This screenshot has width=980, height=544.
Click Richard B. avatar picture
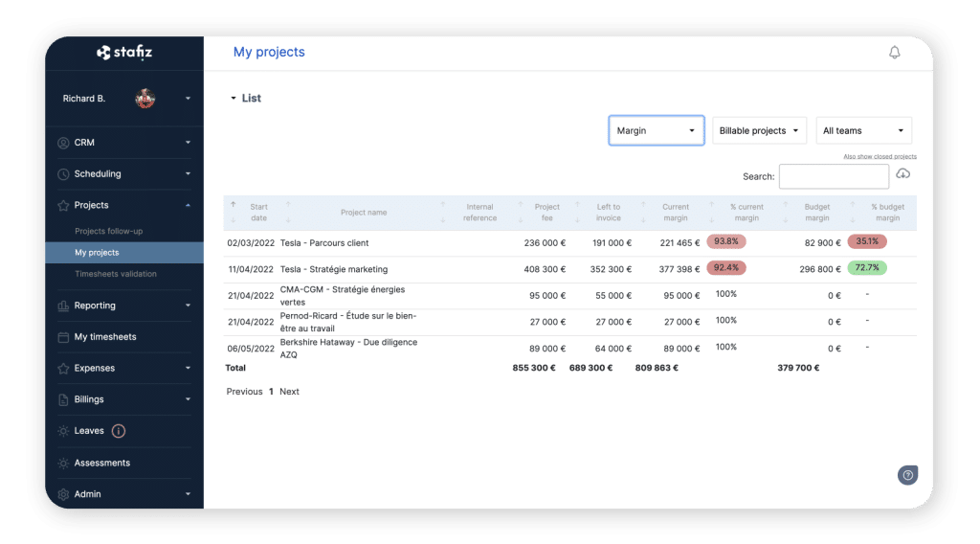click(x=145, y=99)
